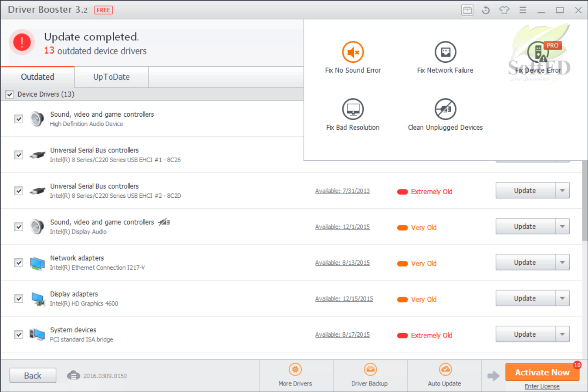Viewport: 588px width, 392px height.
Task: Uncheck Intel(R) Display Audio driver
Action: [19, 226]
